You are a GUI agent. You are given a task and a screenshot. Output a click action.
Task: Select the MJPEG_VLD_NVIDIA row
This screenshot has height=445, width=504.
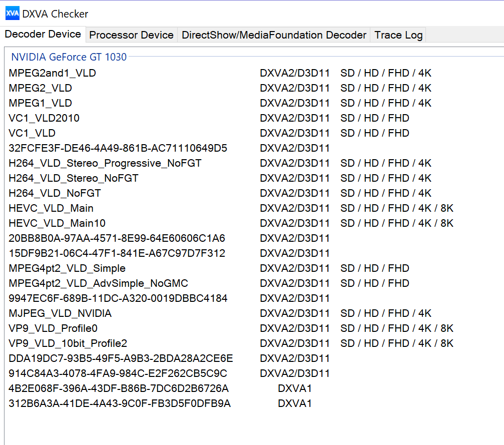click(x=254, y=313)
